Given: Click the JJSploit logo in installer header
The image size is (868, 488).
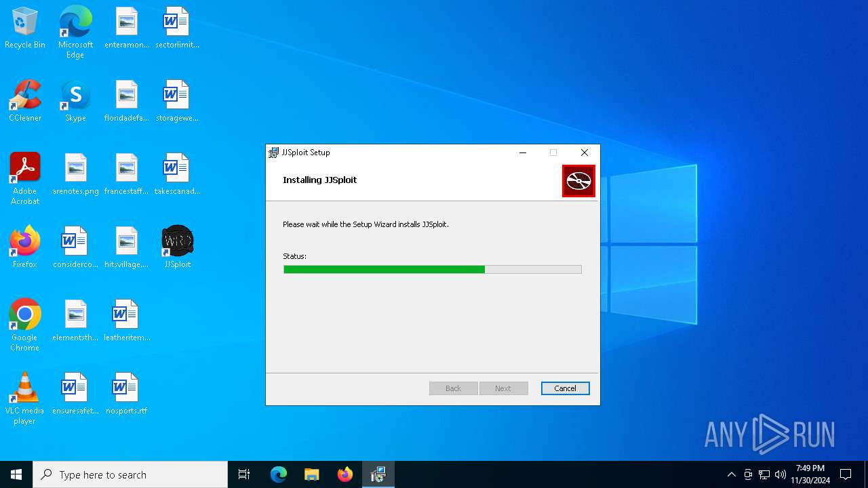Looking at the screenshot, I should pos(578,181).
